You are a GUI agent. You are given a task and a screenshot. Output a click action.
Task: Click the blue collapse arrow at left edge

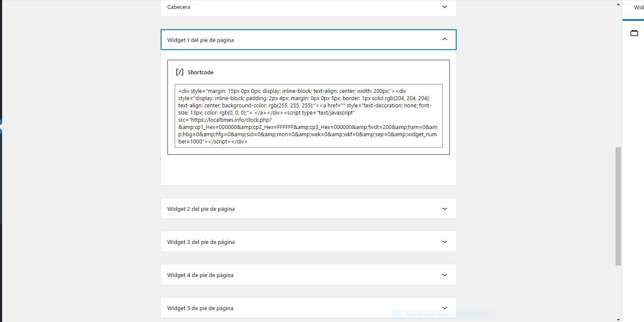click(1, 127)
